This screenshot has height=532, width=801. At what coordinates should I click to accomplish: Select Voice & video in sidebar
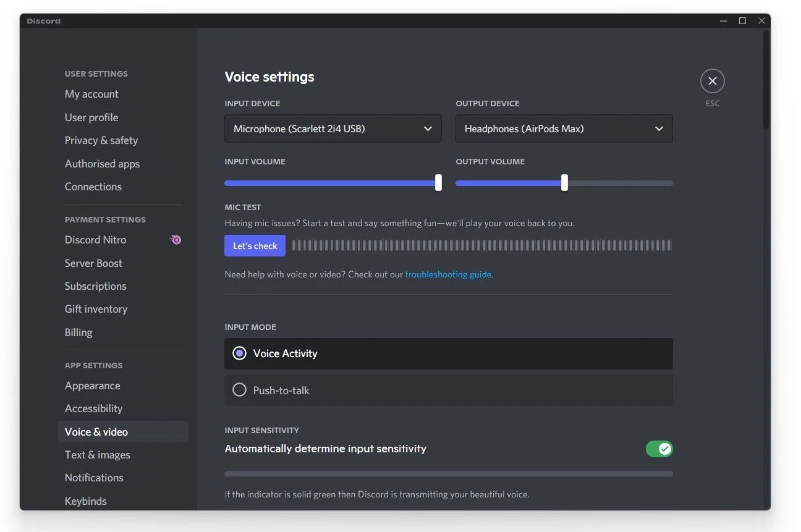pos(123,432)
